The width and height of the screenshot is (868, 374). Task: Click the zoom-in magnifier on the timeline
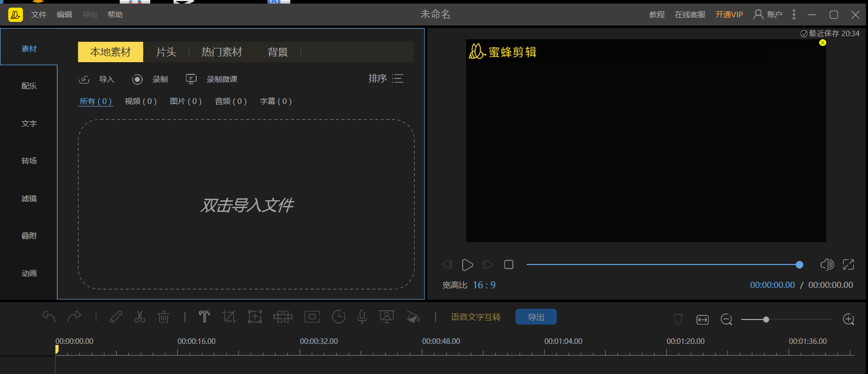coord(849,319)
